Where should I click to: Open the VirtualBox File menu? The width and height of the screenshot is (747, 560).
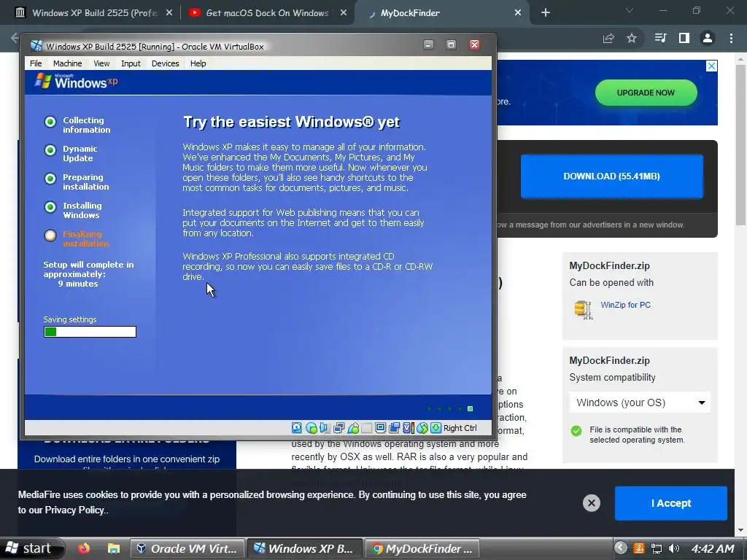tap(36, 63)
